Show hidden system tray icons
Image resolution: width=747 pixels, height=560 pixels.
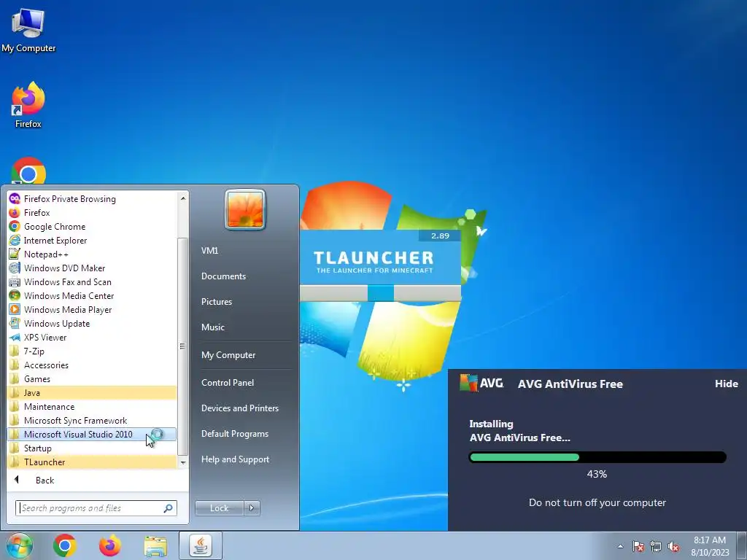tap(620, 546)
